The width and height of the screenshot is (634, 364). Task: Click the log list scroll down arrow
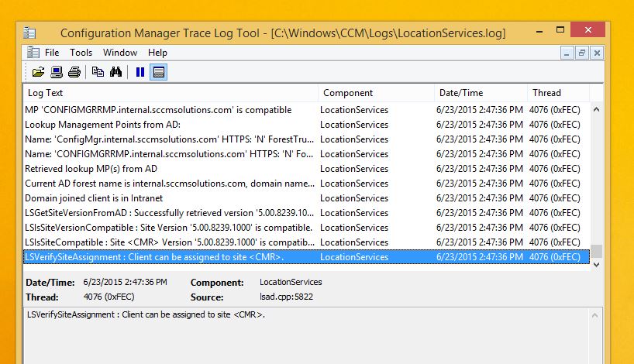(x=596, y=264)
